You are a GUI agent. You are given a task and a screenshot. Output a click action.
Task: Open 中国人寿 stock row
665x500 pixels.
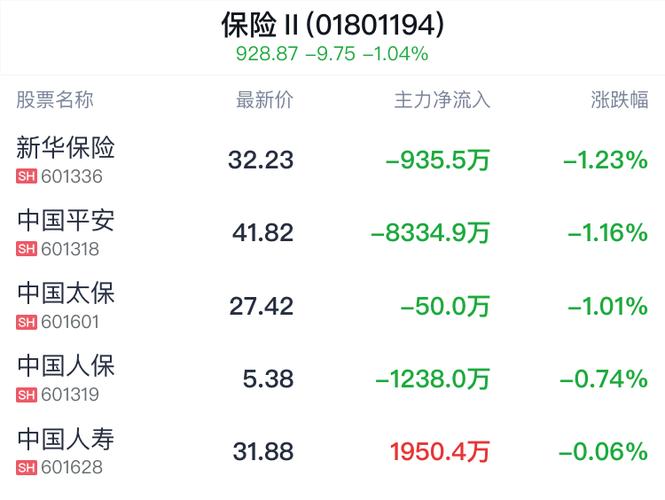coord(332,451)
